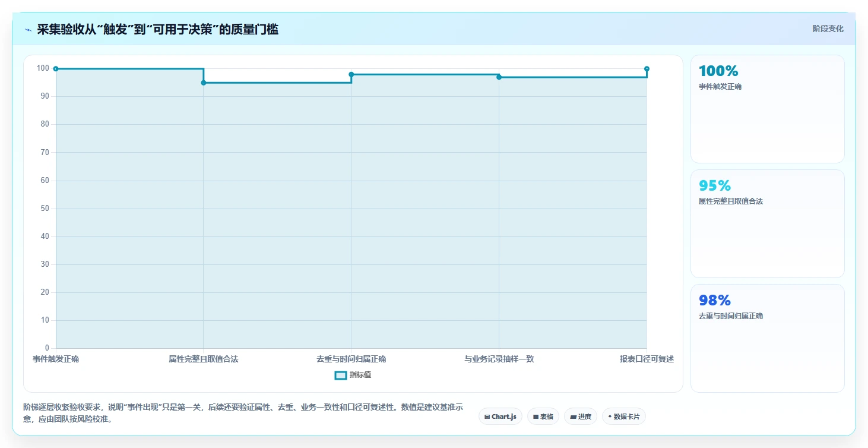Viewport: 868px width, 448px height.
Task: Click the y-axis tick label 50
Action: pos(45,209)
